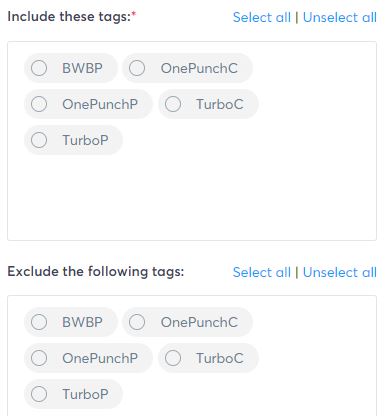Choose OnePunchP in Include these tags
This screenshot has height=416, width=387.
point(39,104)
